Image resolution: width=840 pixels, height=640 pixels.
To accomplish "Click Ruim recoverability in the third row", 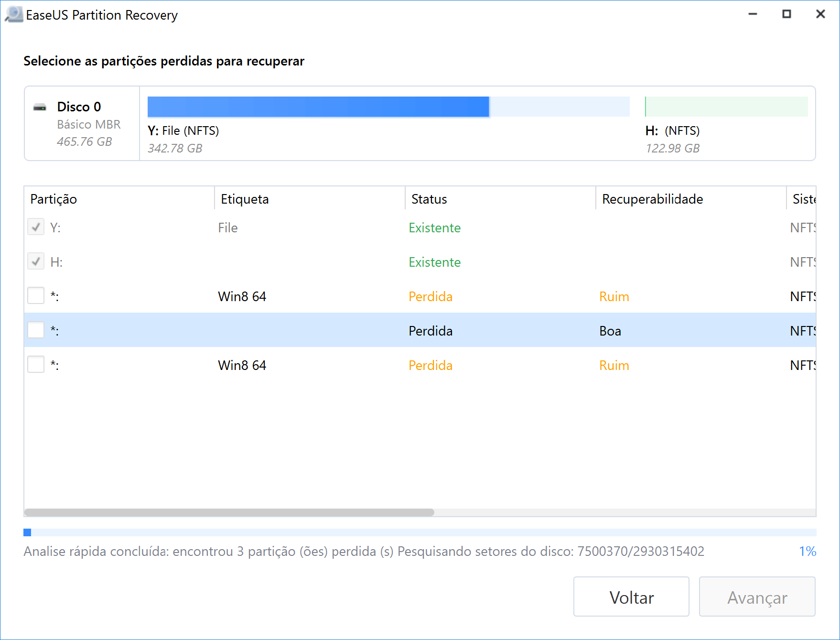I will click(x=614, y=296).
